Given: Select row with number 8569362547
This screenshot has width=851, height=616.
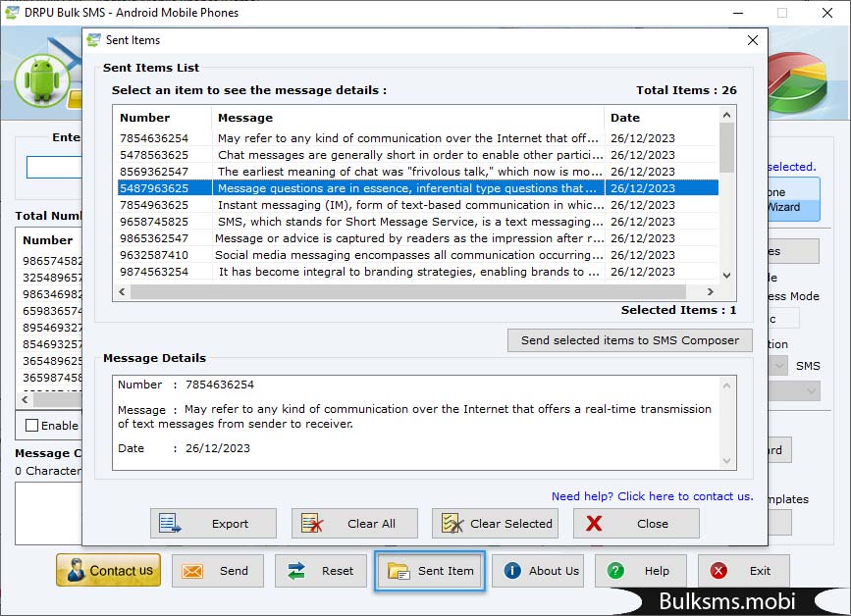Looking at the screenshot, I should [x=418, y=172].
